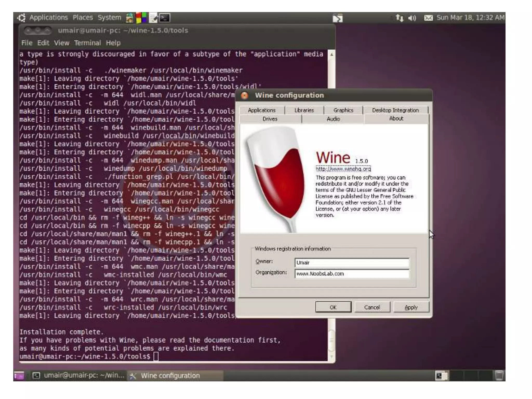Launch the terminal icon in top panel

coord(164,18)
